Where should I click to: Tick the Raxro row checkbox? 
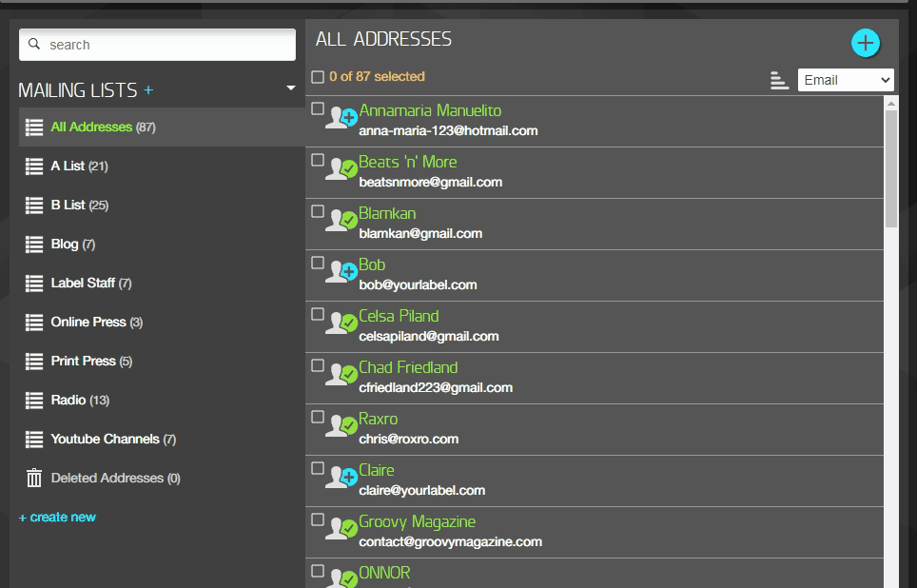pos(318,417)
